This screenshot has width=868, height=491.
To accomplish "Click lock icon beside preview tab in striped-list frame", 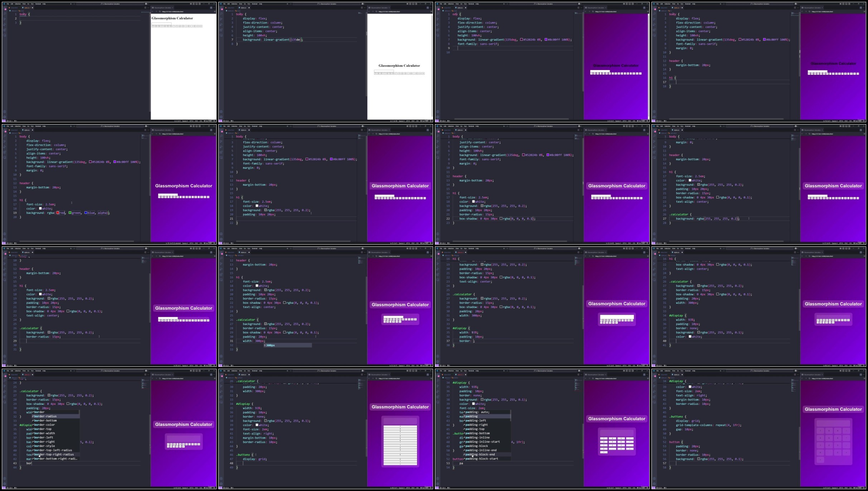I will [428, 374].
